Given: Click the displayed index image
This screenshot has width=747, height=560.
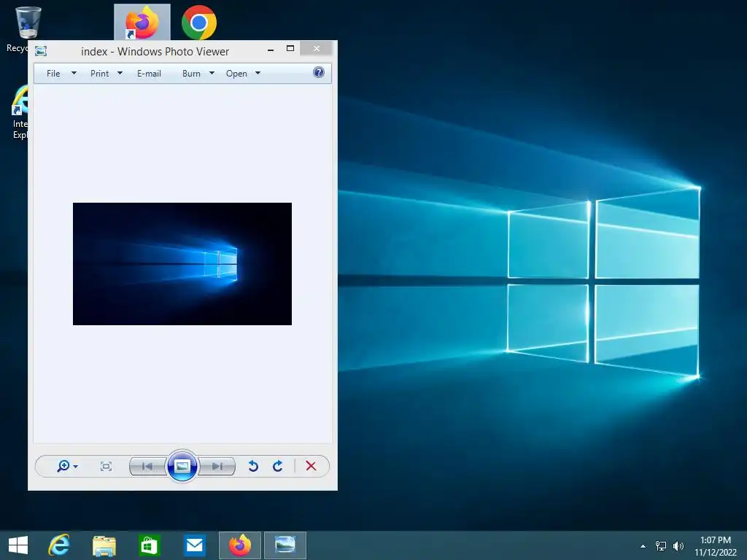Looking at the screenshot, I should (x=182, y=264).
